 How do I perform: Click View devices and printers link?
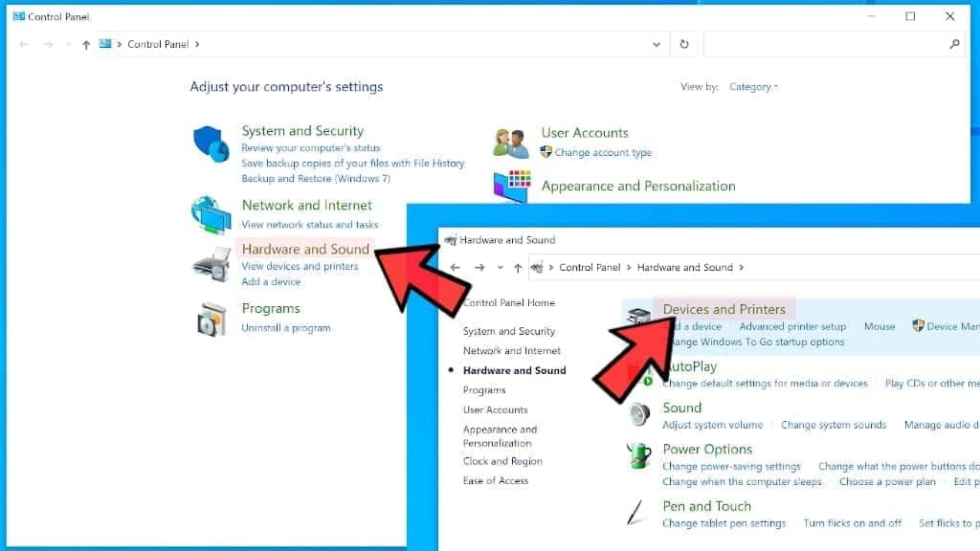point(300,266)
